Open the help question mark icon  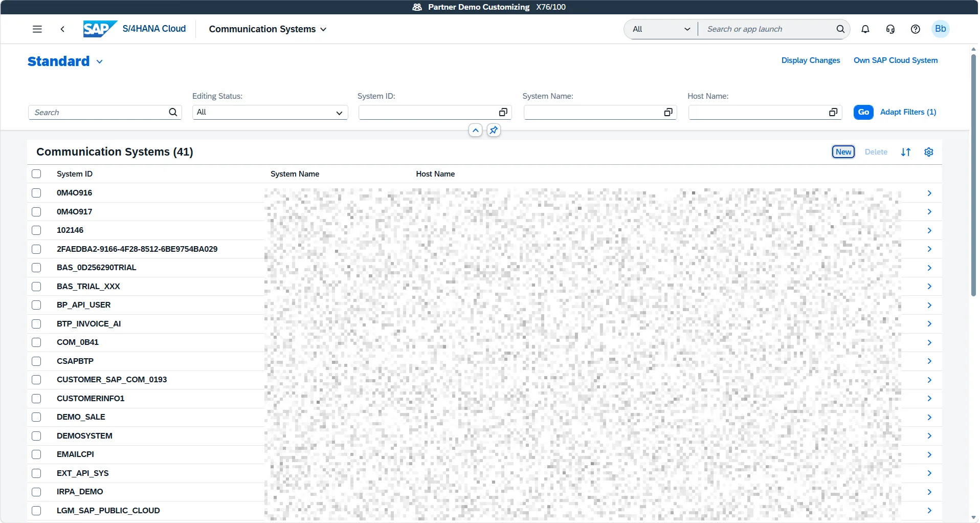point(916,29)
